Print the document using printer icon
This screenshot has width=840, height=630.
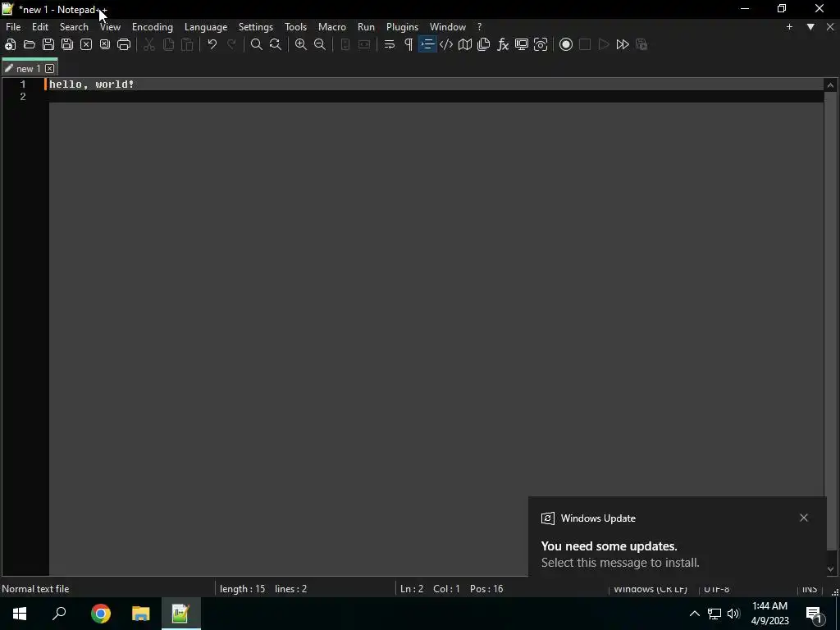[x=124, y=44]
